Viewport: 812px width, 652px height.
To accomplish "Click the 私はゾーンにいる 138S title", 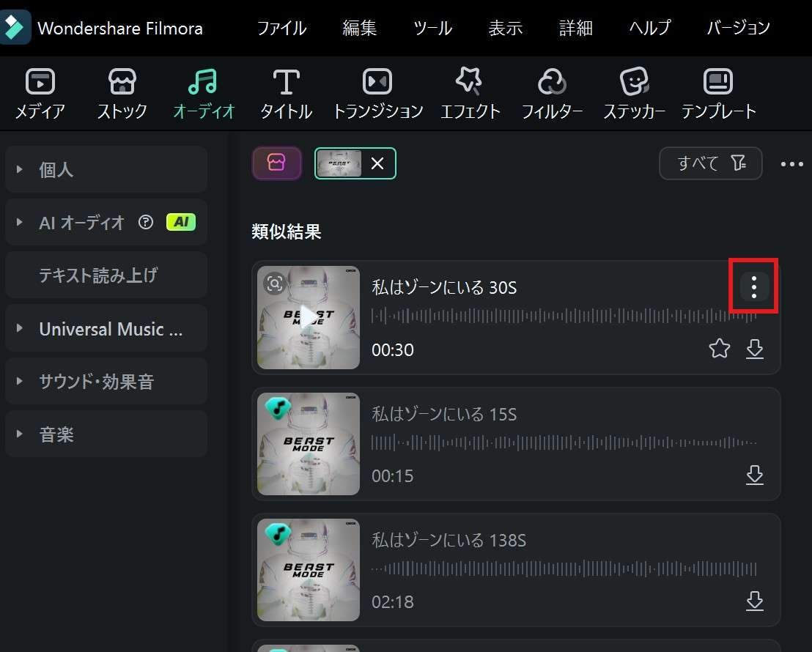I will (449, 540).
